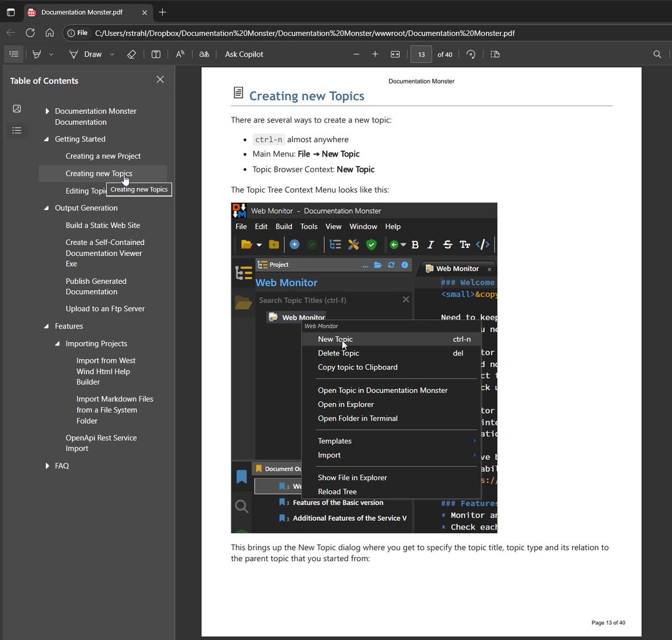
Task: Go to Upload to an Ftp Server
Action: [105, 309]
